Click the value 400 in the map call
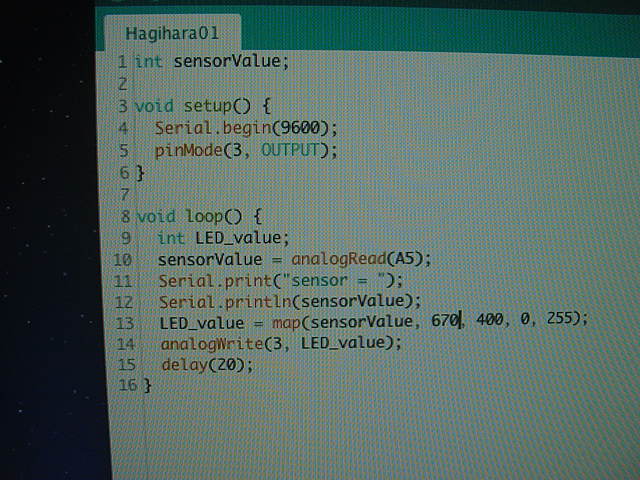The height and width of the screenshot is (480, 640). coord(490,319)
